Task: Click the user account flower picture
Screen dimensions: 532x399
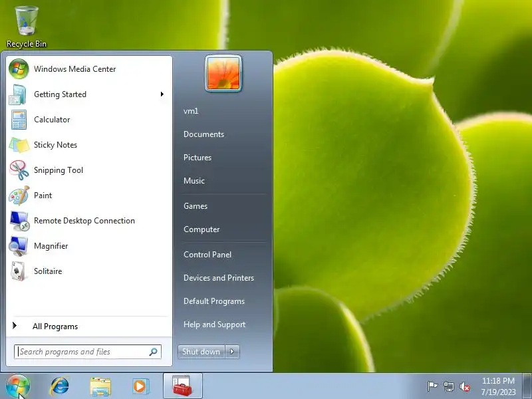Action: (223, 73)
